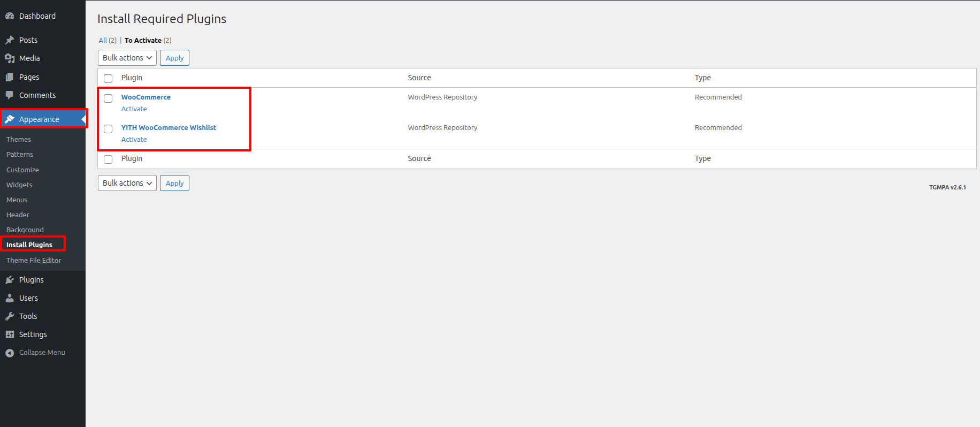Viewport: 980px width, 427px height.
Task: Open the Menus submenu item
Action: 17,200
